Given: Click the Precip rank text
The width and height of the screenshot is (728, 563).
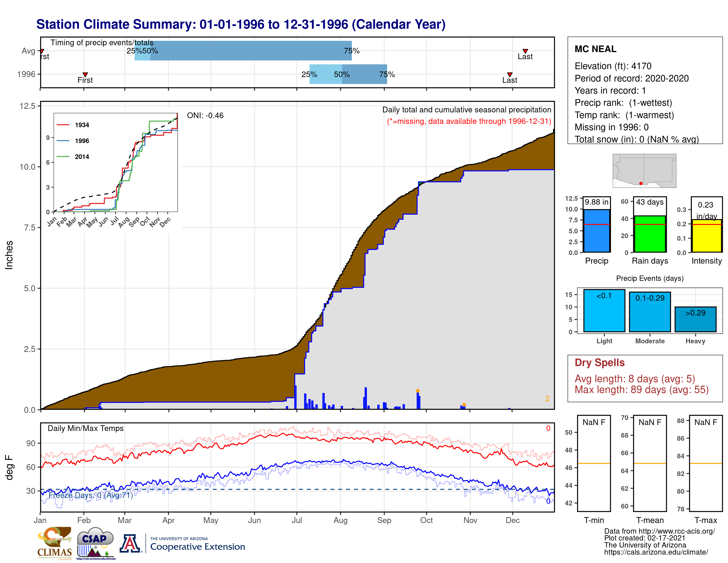Looking at the screenshot, I should (x=623, y=103).
